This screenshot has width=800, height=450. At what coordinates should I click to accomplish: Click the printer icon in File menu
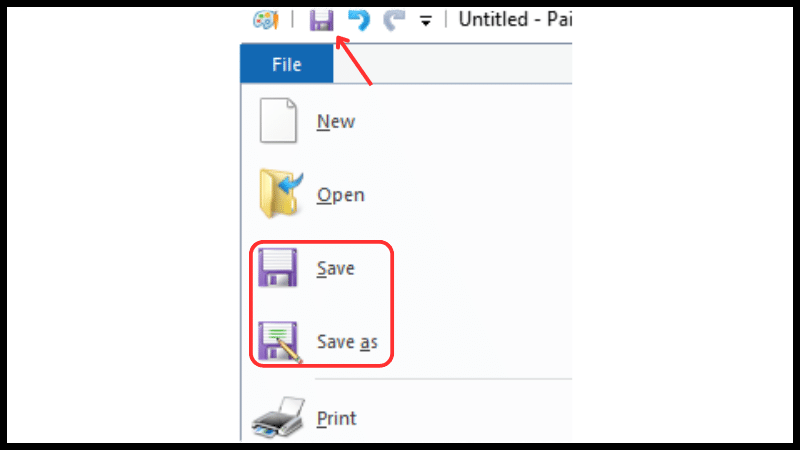(x=279, y=417)
